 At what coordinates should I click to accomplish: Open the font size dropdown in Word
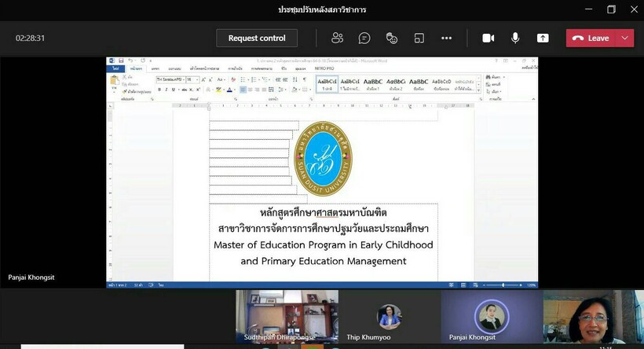click(x=197, y=80)
